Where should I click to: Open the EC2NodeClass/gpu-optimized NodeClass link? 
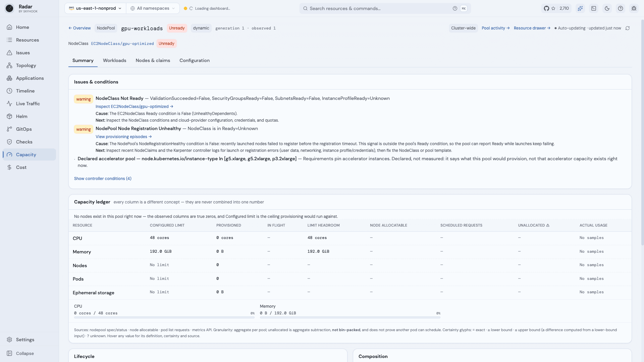click(122, 44)
